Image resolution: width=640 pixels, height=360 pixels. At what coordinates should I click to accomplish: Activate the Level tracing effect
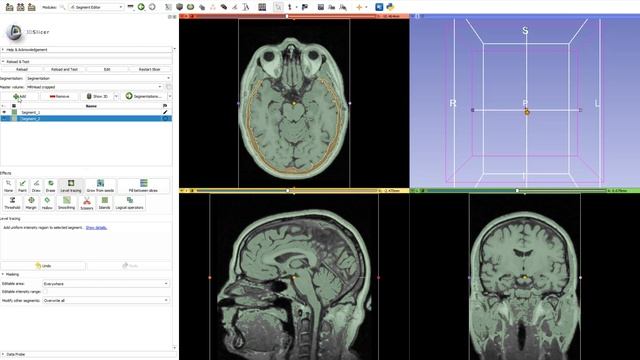click(71, 186)
